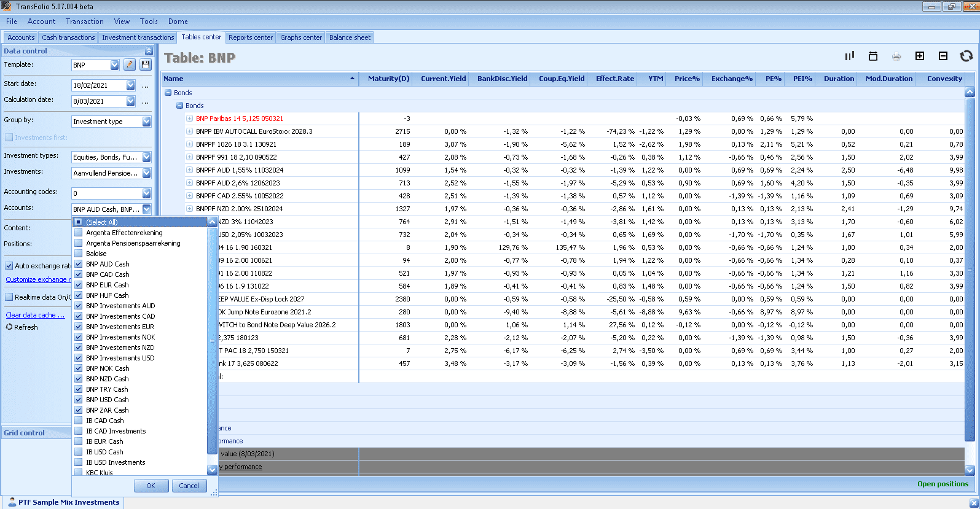
Task: Switch to the Graphs center tab
Action: pos(300,37)
